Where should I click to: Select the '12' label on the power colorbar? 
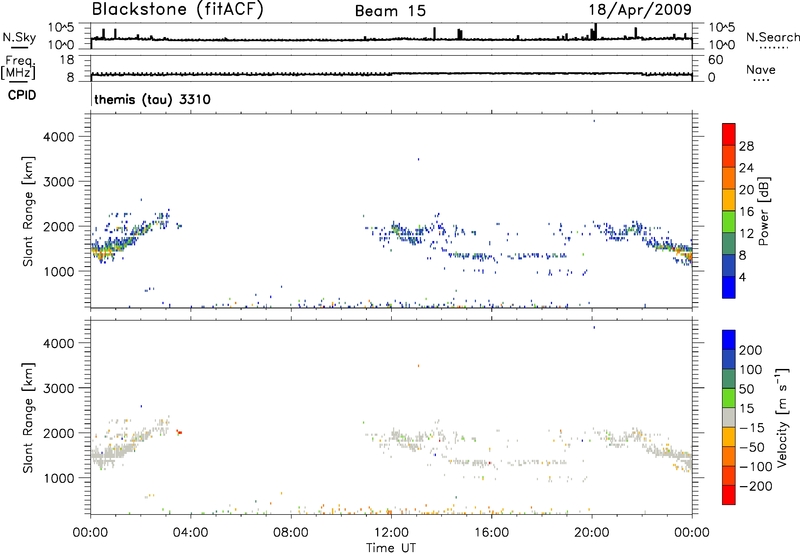click(x=746, y=234)
